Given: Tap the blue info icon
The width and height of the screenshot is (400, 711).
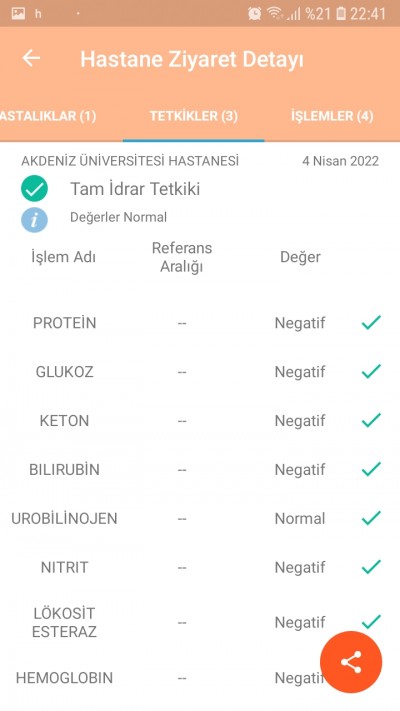Looking at the screenshot, I should pyautogui.click(x=34, y=220).
